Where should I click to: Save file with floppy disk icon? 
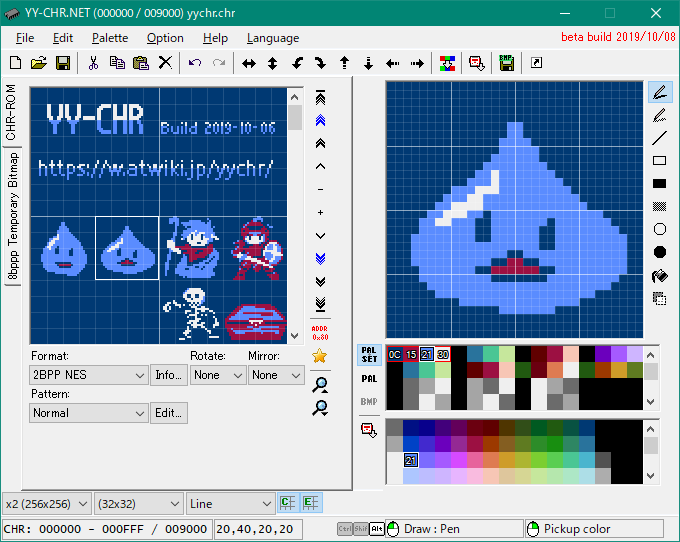[63, 63]
